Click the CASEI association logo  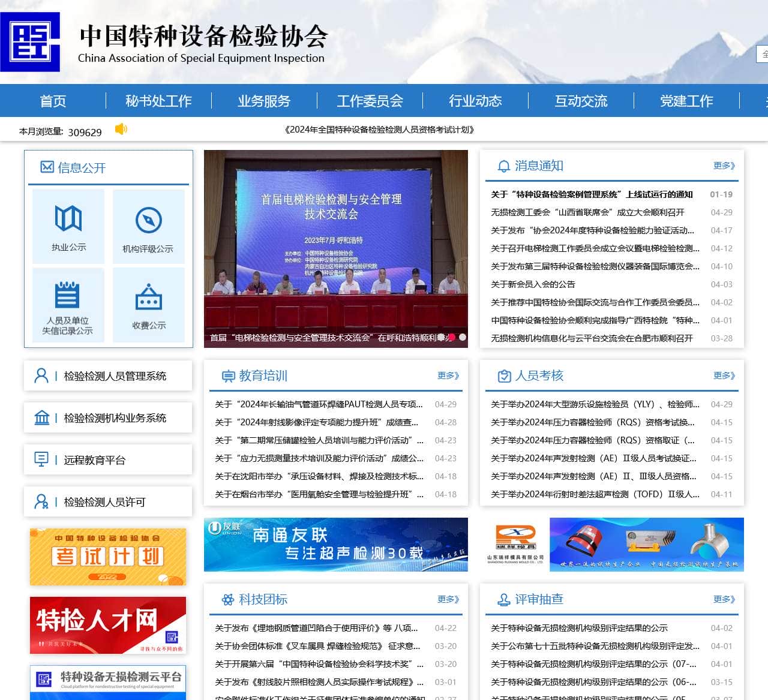tap(30, 42)
